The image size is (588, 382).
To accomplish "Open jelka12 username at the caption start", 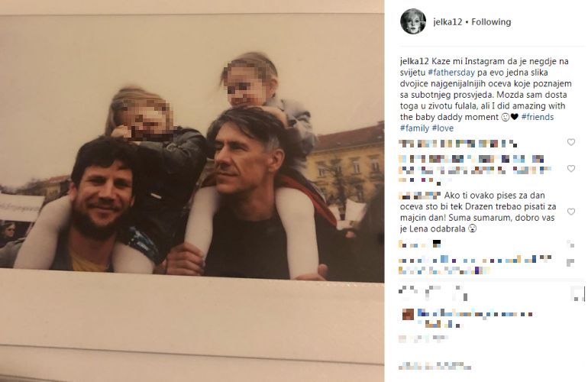I will (x=414, y=61).
